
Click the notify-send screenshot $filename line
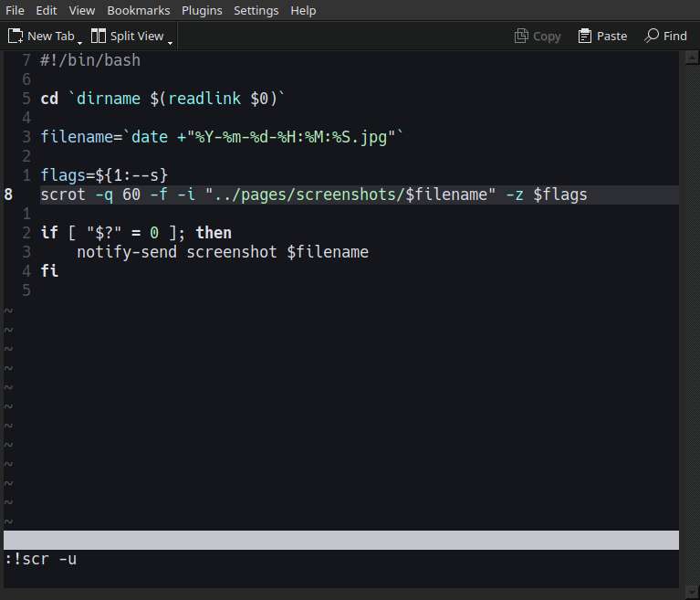pos(223,252)
